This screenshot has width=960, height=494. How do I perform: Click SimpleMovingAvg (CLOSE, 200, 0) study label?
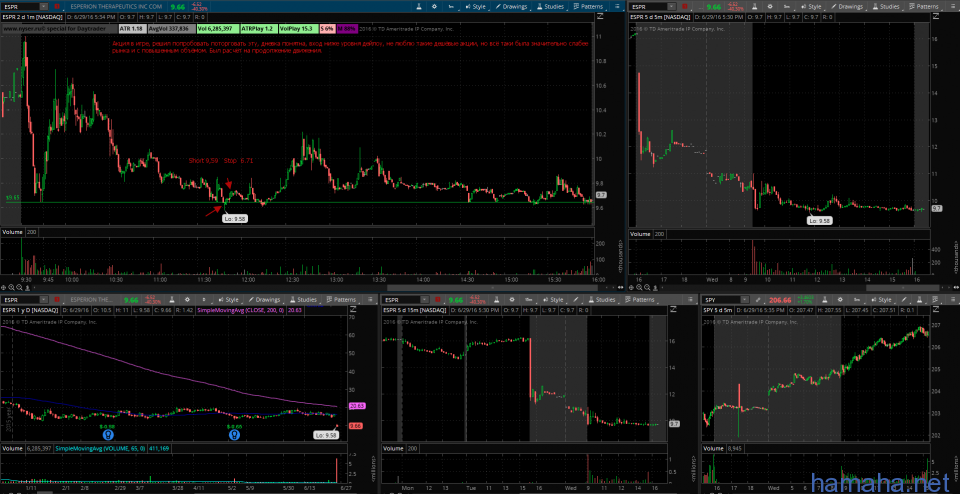pos(240,310)
